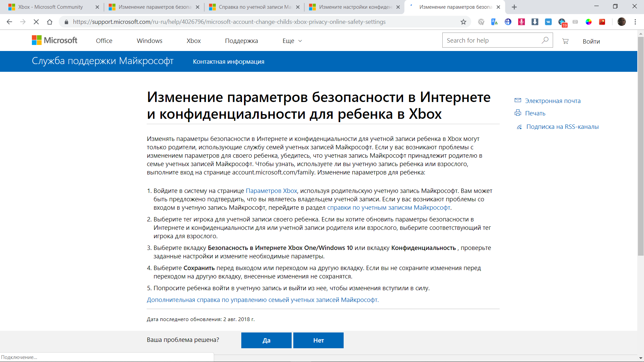The image size is (644, 362).
Task: Switch to Xbox - Microsoft Community tab
Action: (x=50, y=7)
